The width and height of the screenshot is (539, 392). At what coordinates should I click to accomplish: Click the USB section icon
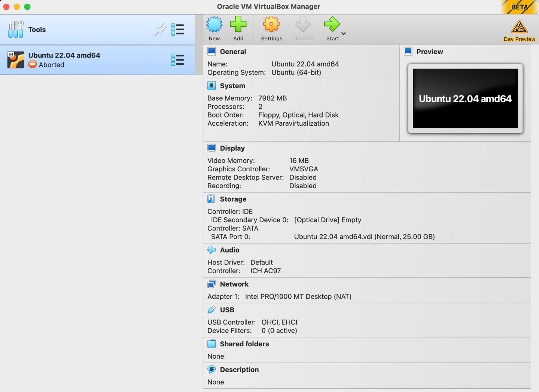pyautogui.click(x=211, y=309)
